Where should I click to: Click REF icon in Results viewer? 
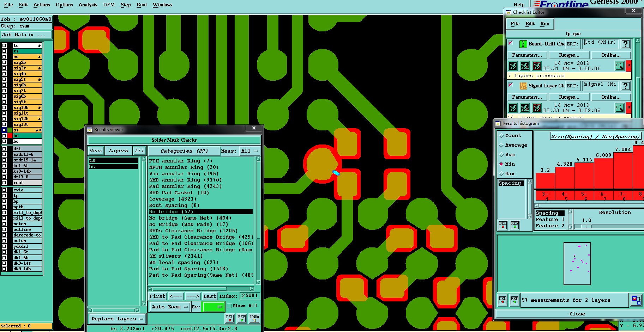[x=242, y=319]
